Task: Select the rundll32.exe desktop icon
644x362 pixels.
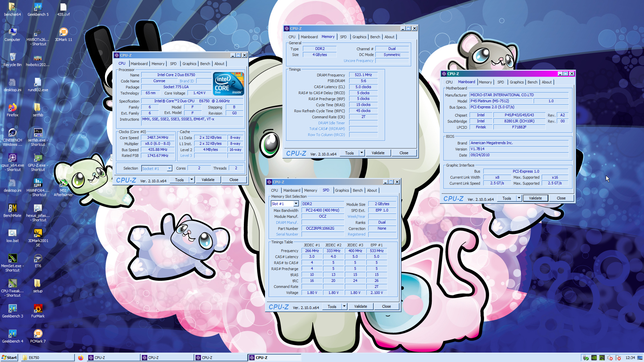Action: 38,85
